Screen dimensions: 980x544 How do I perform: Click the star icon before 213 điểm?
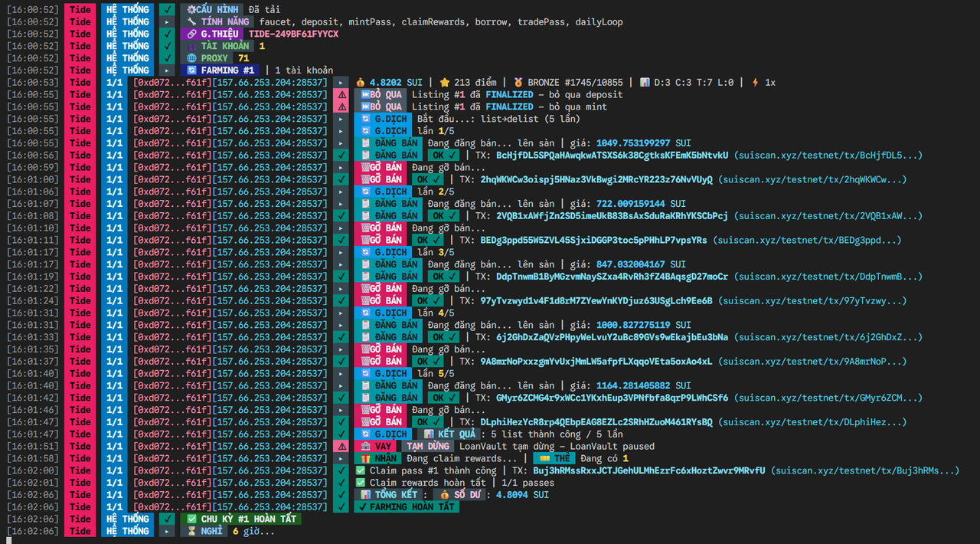coord(445,82)
